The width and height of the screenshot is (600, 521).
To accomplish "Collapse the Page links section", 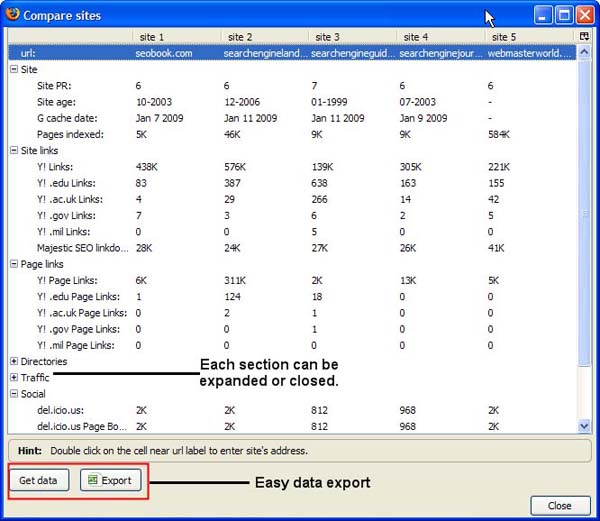I will tap(14, 264).
